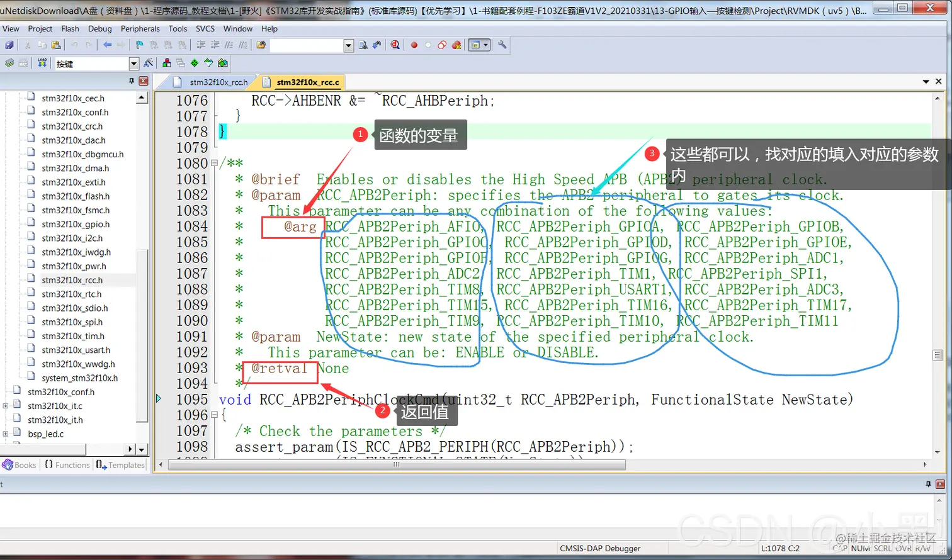Click line number 1098 in editor
The width and height of the screenshot is (952, 560).
coord(191,447)
